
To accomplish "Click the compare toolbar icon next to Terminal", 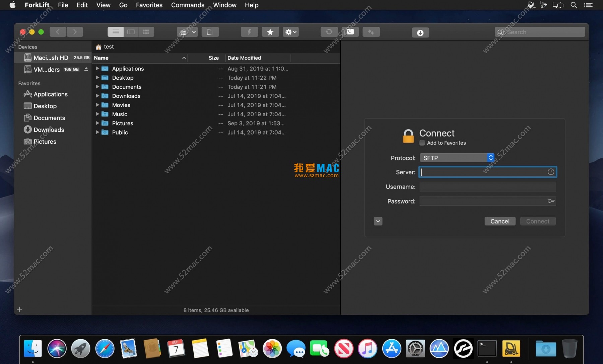I will pyautogui.click(x=371, y=32).
